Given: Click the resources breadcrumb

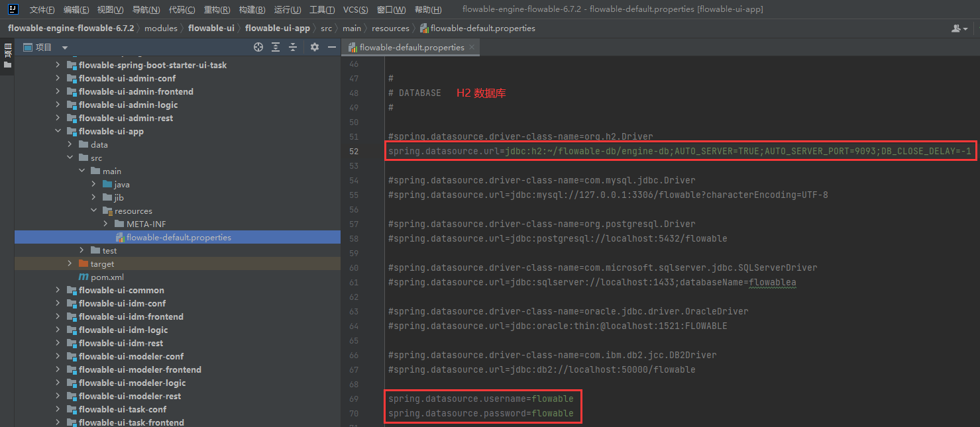Looking at the screenshot, I should (390, 28).
